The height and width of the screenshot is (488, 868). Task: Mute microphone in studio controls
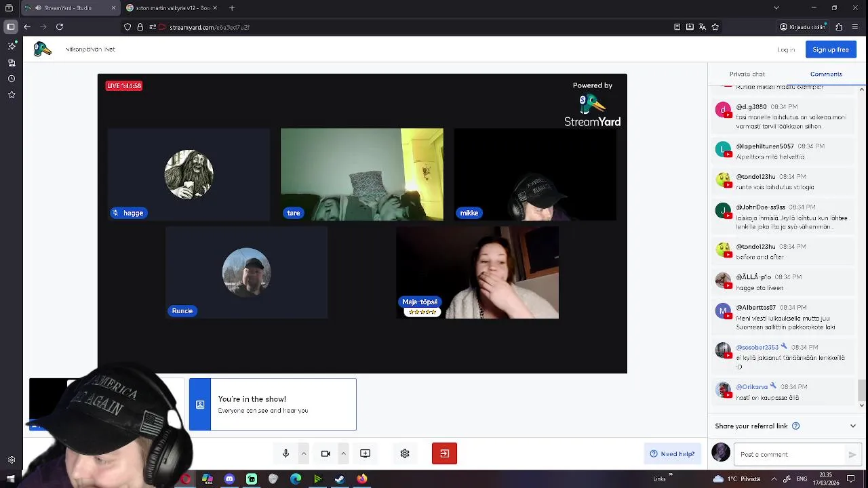tap(285, 453)
